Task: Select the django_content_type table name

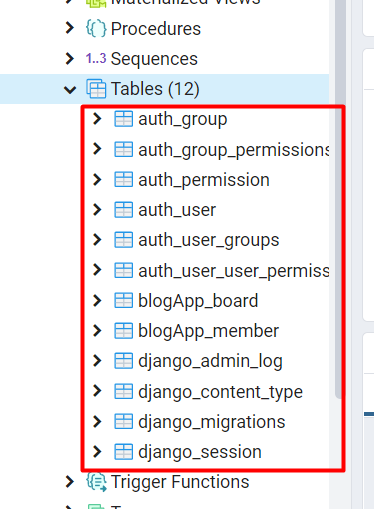Action: (220, 392)
